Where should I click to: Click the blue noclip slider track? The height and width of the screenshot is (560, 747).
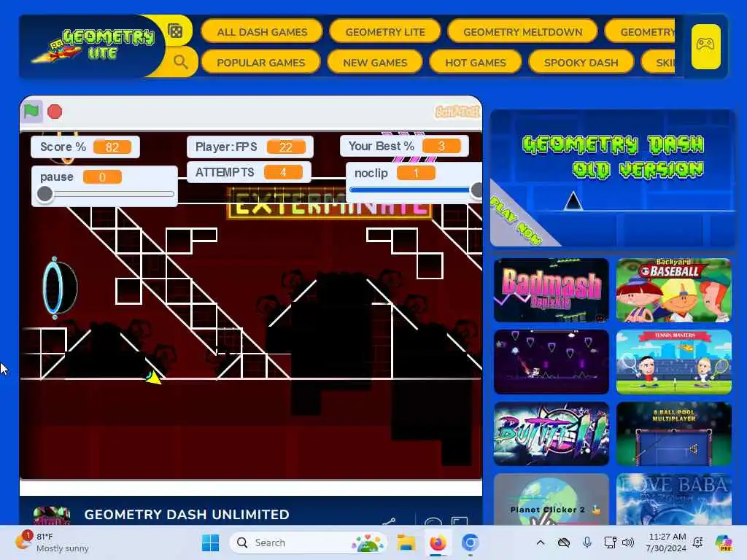pos(410,190)
